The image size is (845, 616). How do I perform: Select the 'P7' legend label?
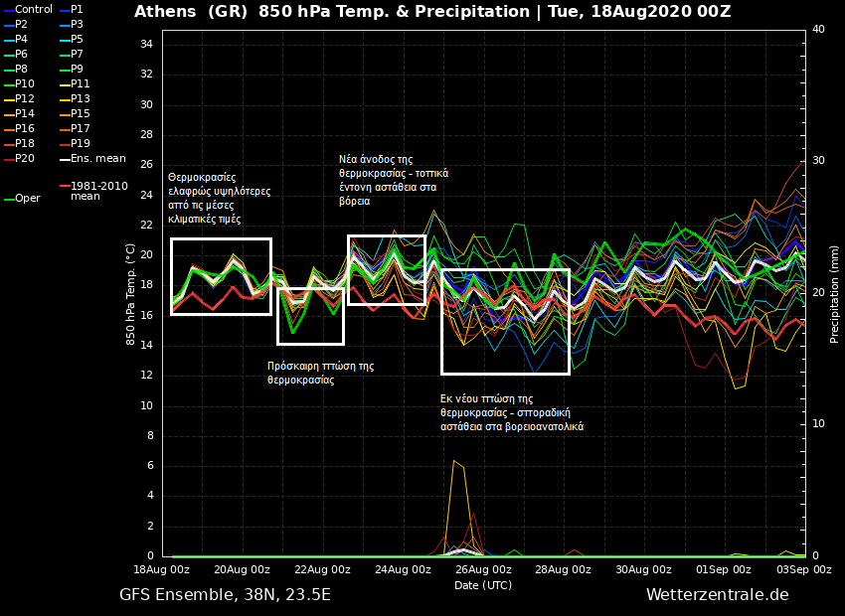coord(77,54)
